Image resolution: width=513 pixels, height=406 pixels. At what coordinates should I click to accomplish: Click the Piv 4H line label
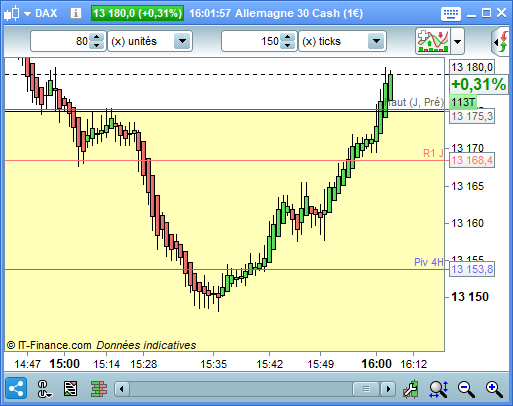tap(429, 262)
